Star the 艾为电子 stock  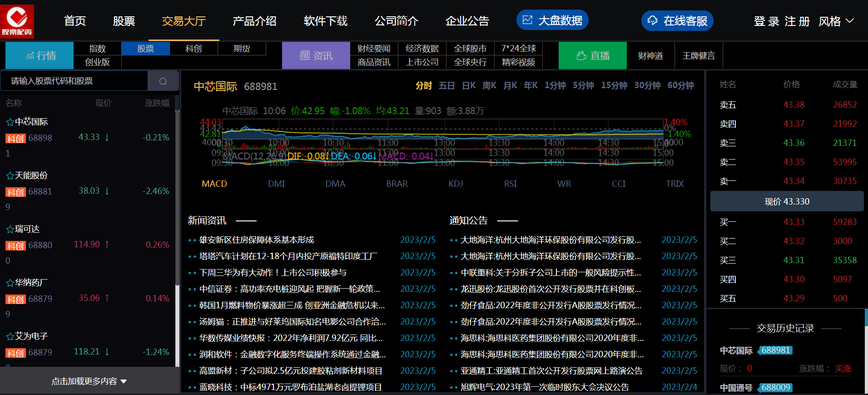[x=10, y=336]
